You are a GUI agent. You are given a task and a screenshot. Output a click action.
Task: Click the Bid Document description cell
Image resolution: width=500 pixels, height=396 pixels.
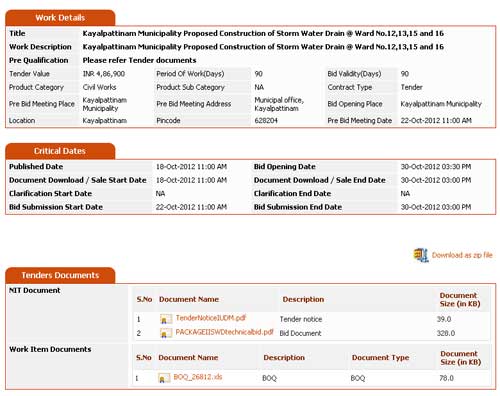300,333
